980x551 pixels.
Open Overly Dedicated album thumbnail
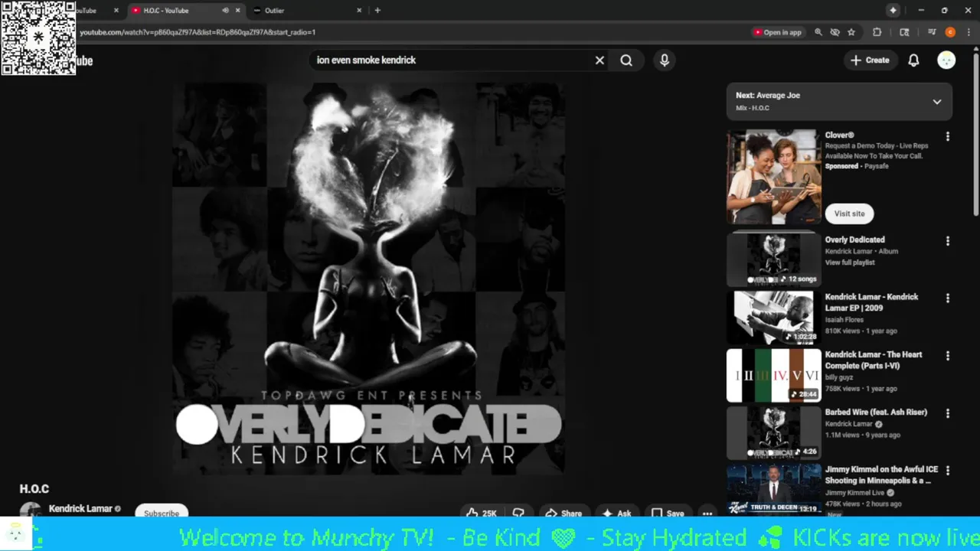click(x=773, y=259)
